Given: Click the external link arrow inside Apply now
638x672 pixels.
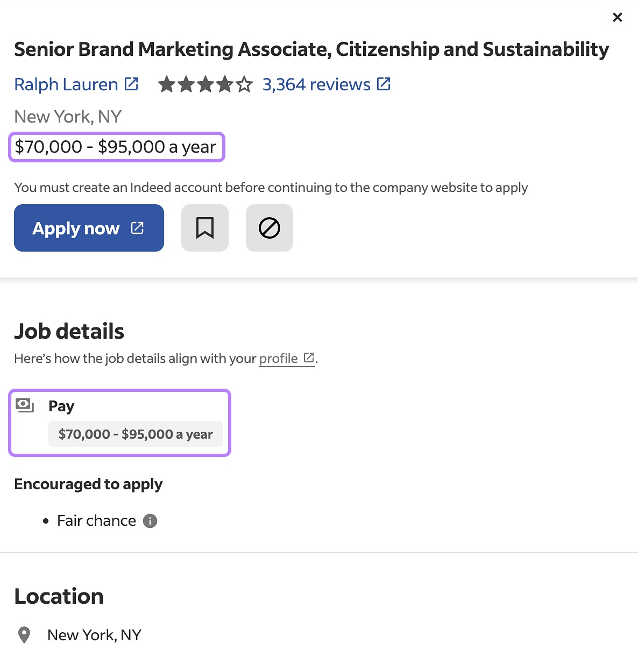Looking at the screenshot, I should point(137,228).
